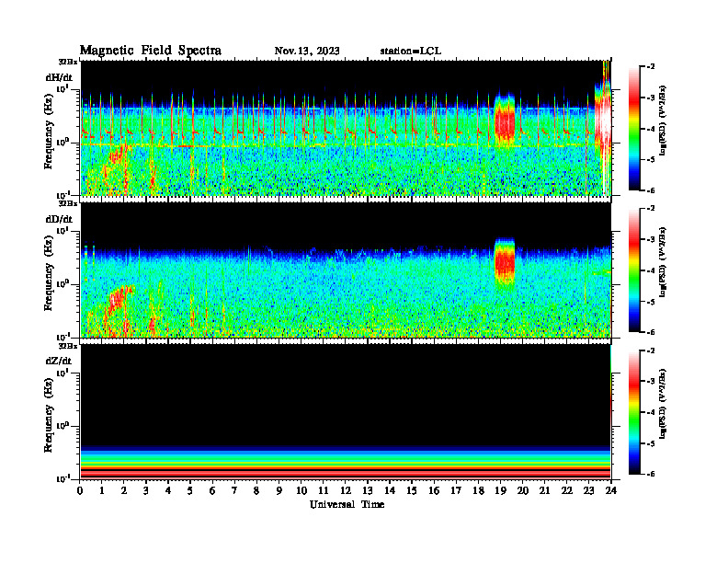This screenshot has height=563, width=728.
Task: Click the time axis tick label "4"
Action: point(168,491)
